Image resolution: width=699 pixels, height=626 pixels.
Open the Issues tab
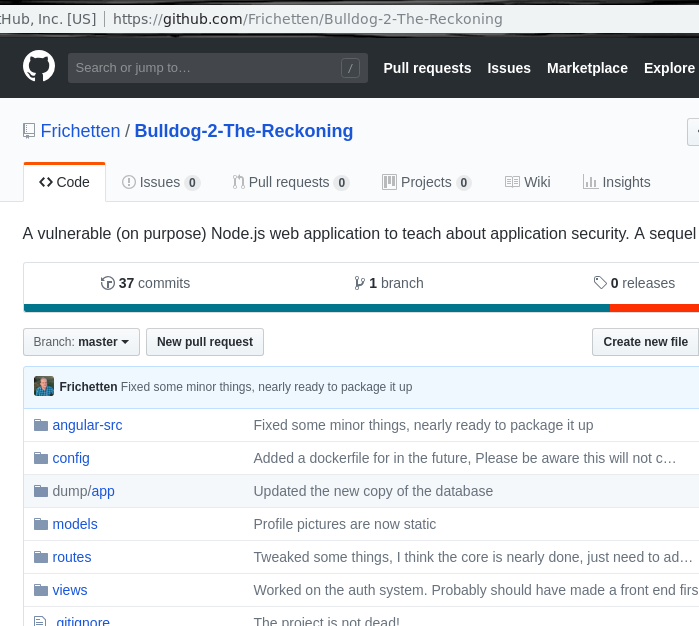pos(160,182)
